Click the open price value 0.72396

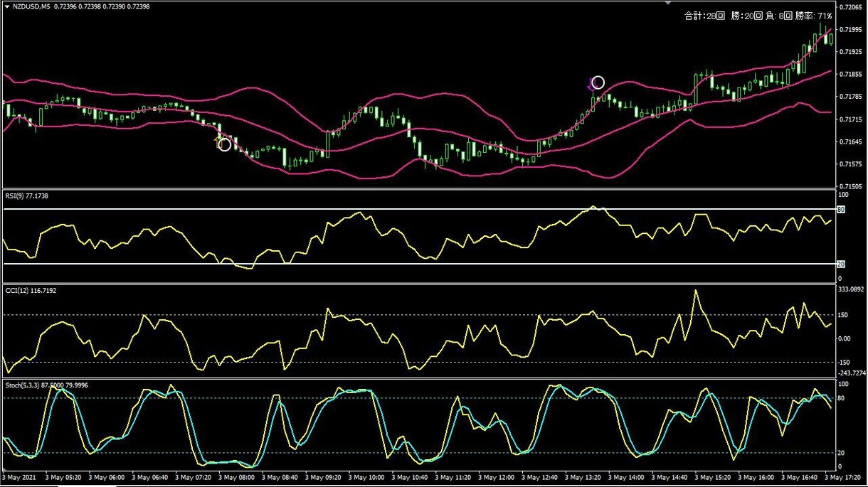pyautogui.click(x=65, y=6)
